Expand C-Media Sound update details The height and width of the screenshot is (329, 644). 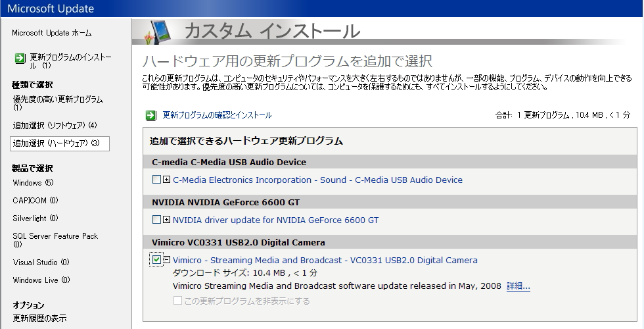[x=166, y=179]
